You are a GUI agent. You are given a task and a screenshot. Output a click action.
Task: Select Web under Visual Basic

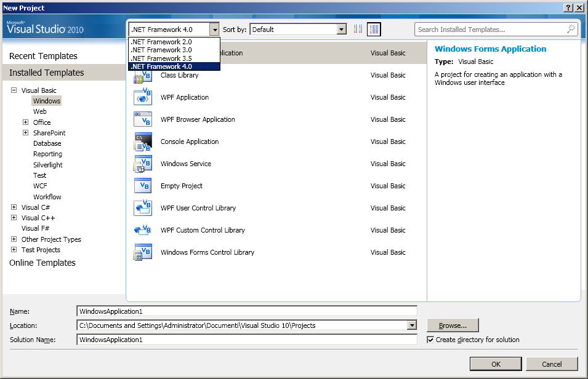40,111
